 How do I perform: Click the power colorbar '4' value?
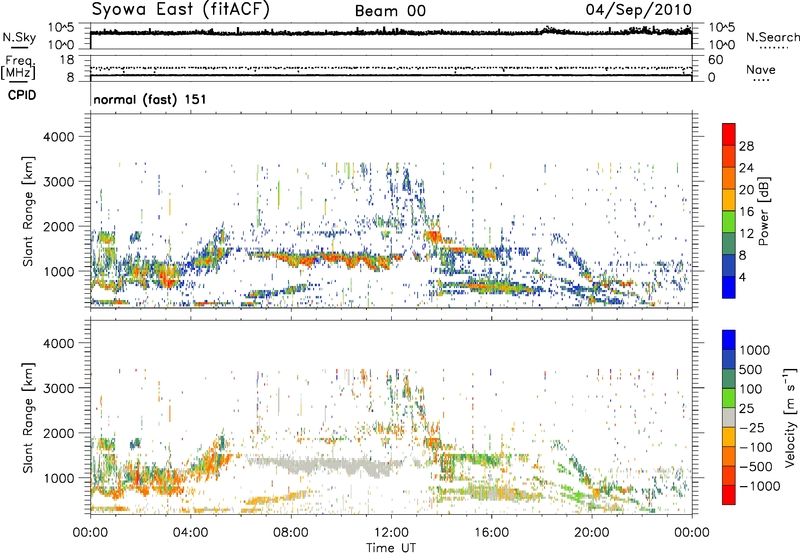click(x=742, y=277)
